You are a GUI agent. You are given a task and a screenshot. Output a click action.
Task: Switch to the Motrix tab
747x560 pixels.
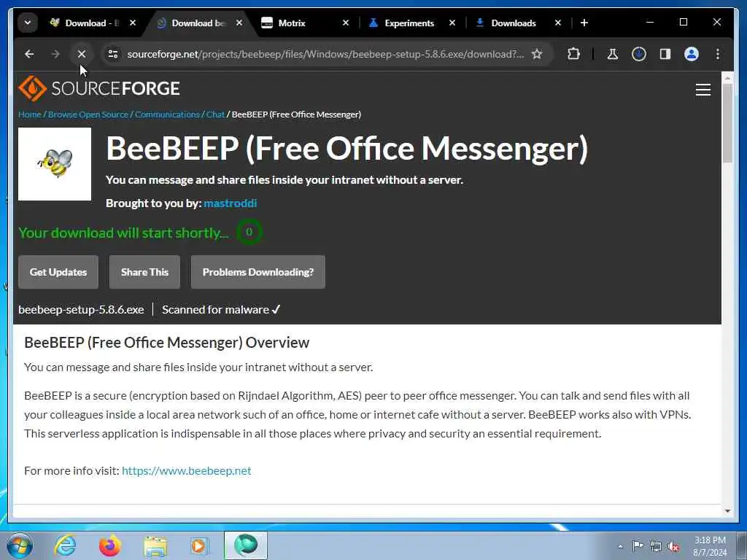pos(305,23)
